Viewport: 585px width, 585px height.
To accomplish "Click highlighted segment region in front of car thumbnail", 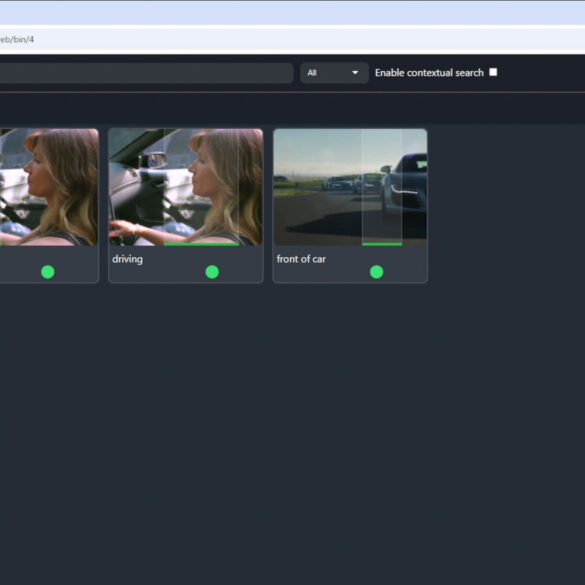I will click(x=382, y=186).
